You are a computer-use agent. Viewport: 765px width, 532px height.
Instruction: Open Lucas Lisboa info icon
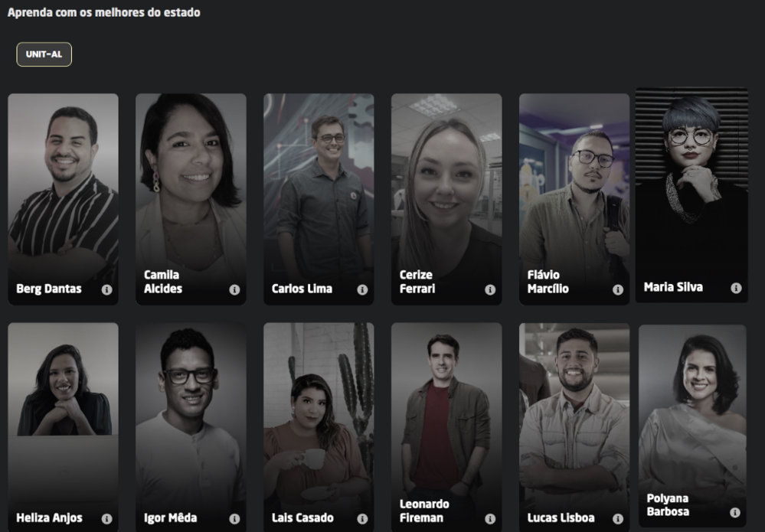pos(618,519)
